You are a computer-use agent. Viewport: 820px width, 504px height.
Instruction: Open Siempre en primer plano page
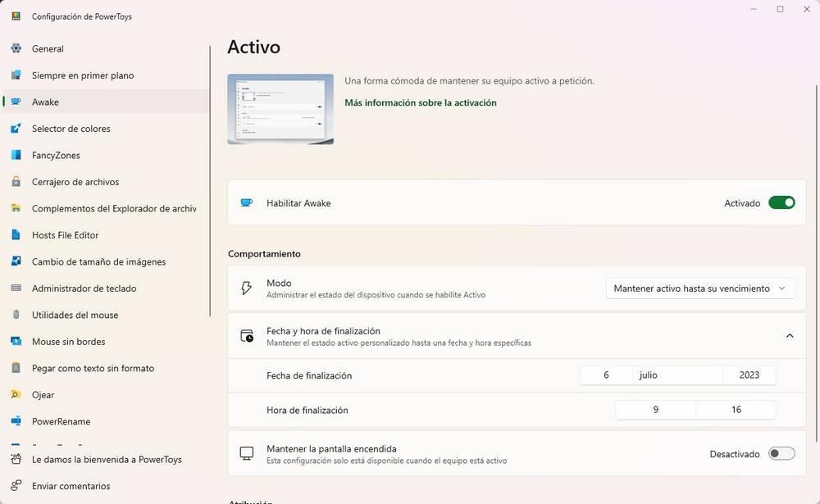pos(106,75)
